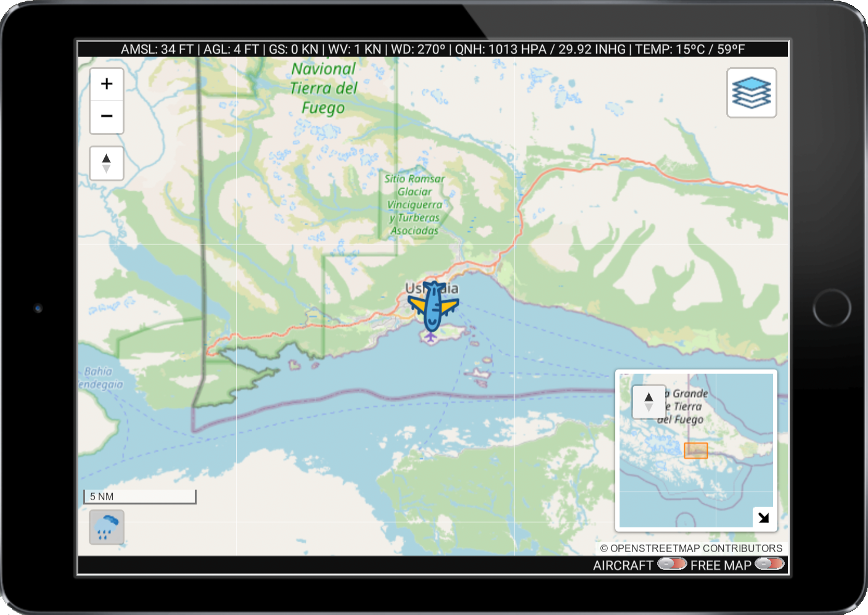Click the compass button inside the minimap
868x615 pixels.
click(x=649, y=402)
